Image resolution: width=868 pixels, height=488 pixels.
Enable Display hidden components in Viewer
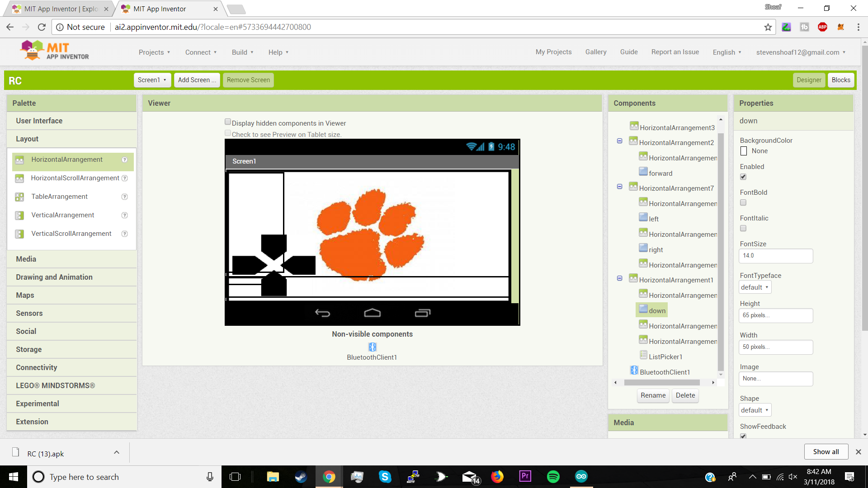click(228, 122)
